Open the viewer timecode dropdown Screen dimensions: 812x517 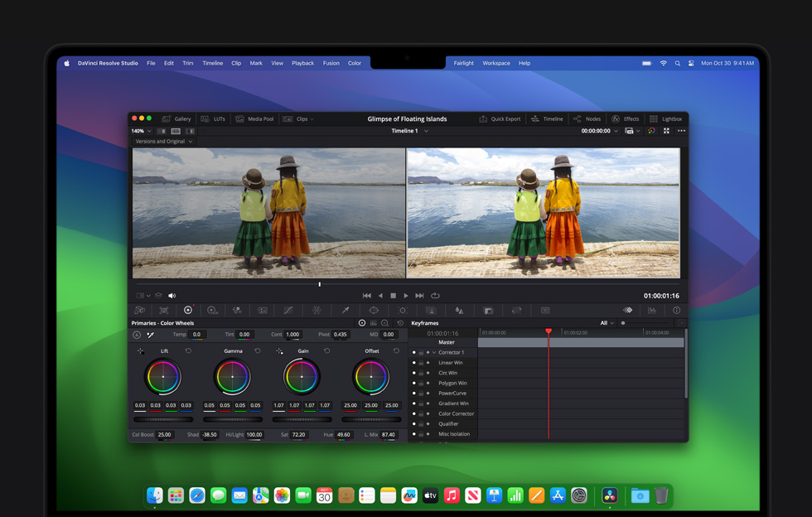[616, 131]
